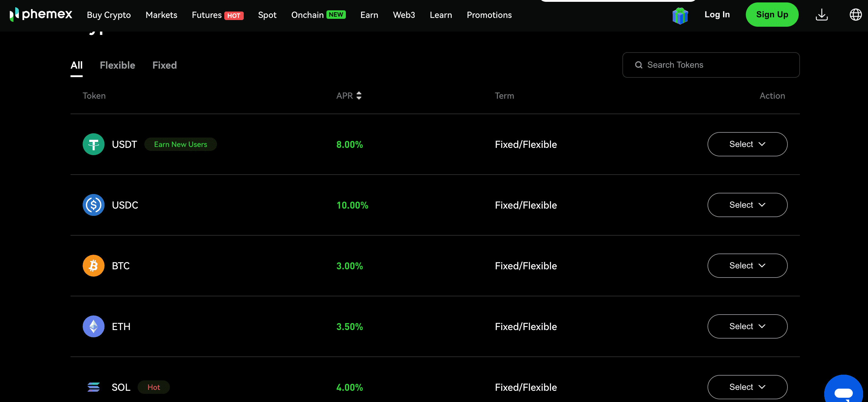Image resolution: width=868 pixels, height=402 pixels.
Task: Expand the USDC Select dropdown
Action: (x=747, y=205)
